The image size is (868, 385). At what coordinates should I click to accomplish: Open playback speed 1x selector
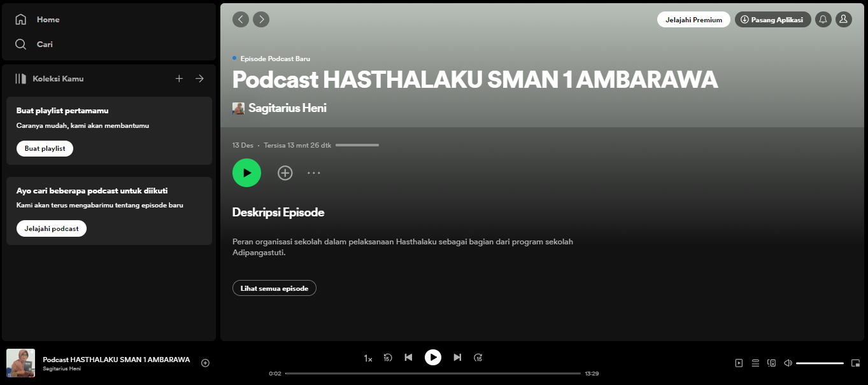[368, 358]
